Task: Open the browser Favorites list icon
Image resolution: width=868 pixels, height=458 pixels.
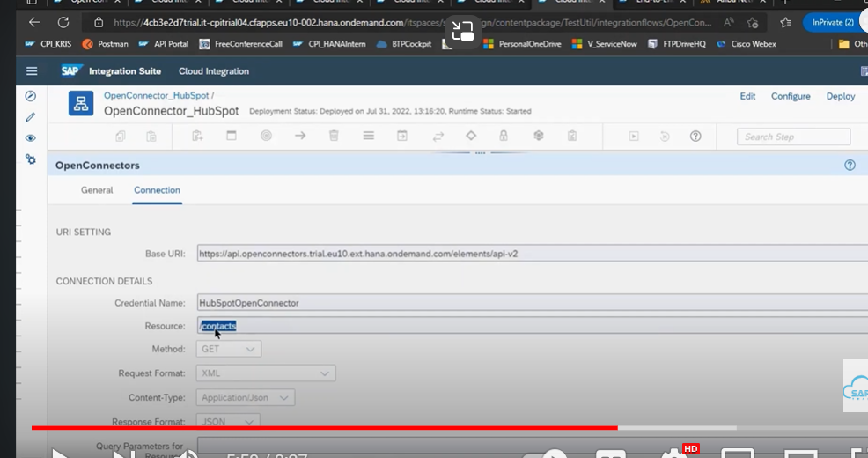Action: tap(785, 23)
